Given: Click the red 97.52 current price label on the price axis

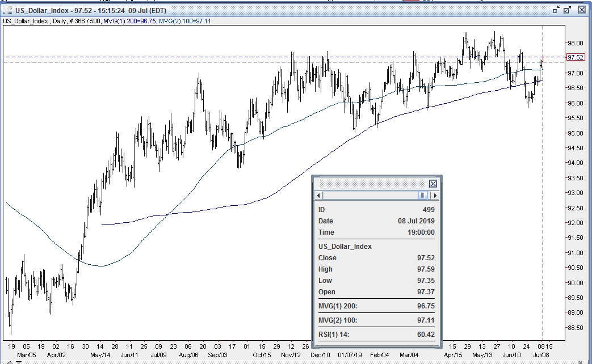Looking at the screenshot, I should (x=576, y=57).
